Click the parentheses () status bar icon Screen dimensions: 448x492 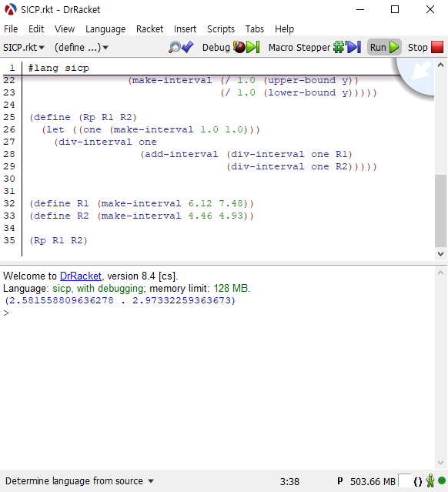click(x=417, y=481)
